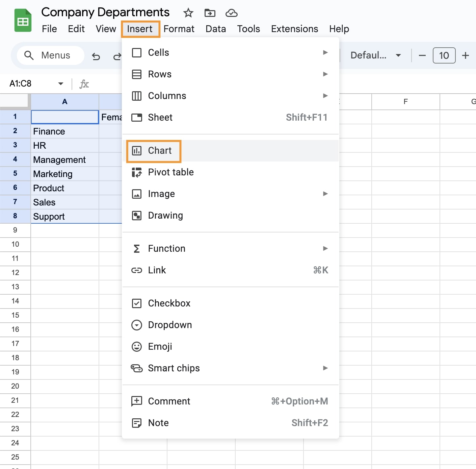Select row 12 header
Image resolution: width=476 pixels, height=469 pixels.
click(x=15, y=273)
